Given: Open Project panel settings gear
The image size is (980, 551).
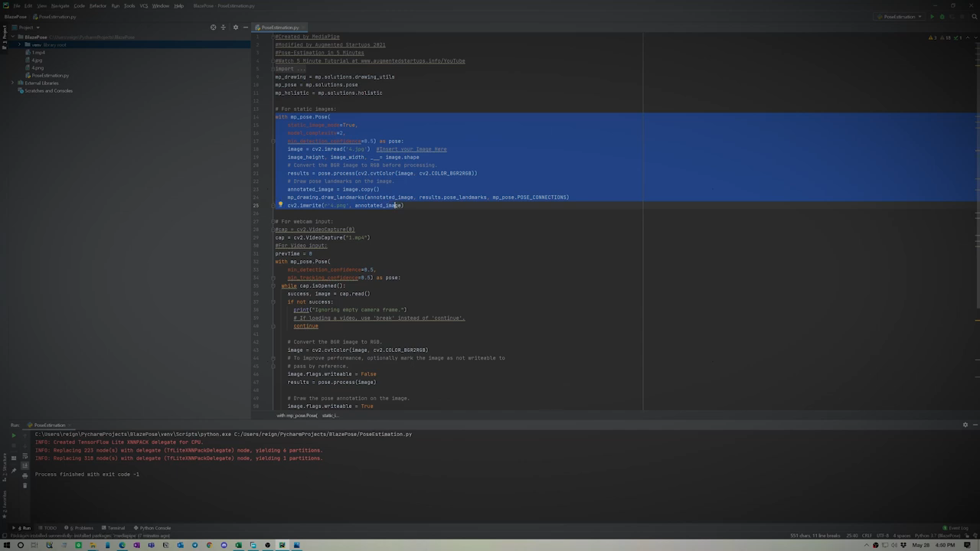Looking at the screenshot, I should tap(235, 28).
